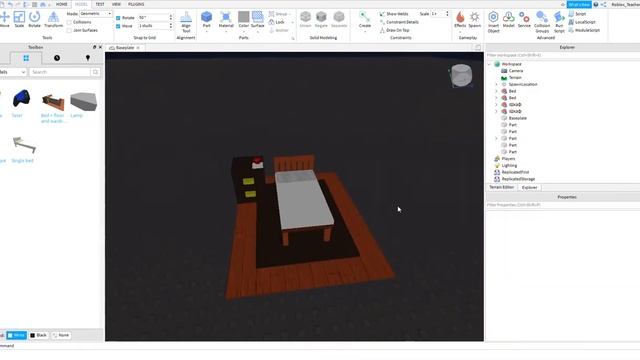Open the Color dropdown arrow
The height and width of the screenshot is (360, 640).
point(244,32)
